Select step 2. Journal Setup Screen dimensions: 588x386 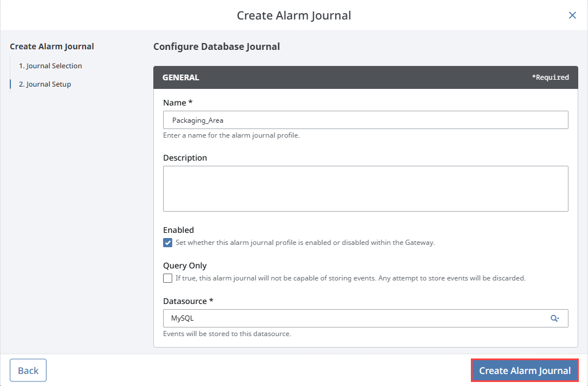pos(45,84)
